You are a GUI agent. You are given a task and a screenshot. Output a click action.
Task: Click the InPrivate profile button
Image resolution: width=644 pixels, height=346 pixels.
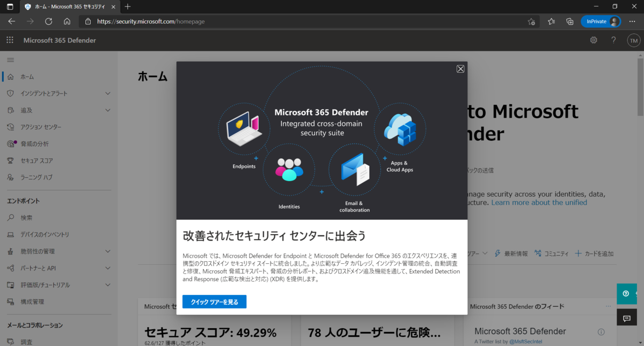coord(601,21)
